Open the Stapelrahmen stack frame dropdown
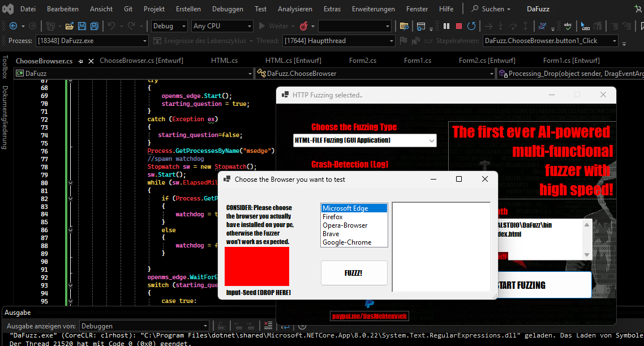The image size is (644, 346). tap(551, 41)
